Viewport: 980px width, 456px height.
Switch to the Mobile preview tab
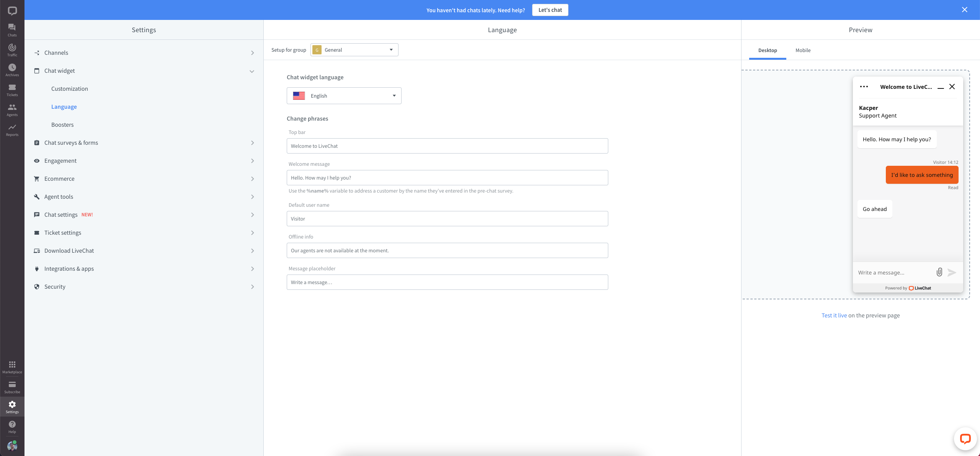click(x=803, y=51)
